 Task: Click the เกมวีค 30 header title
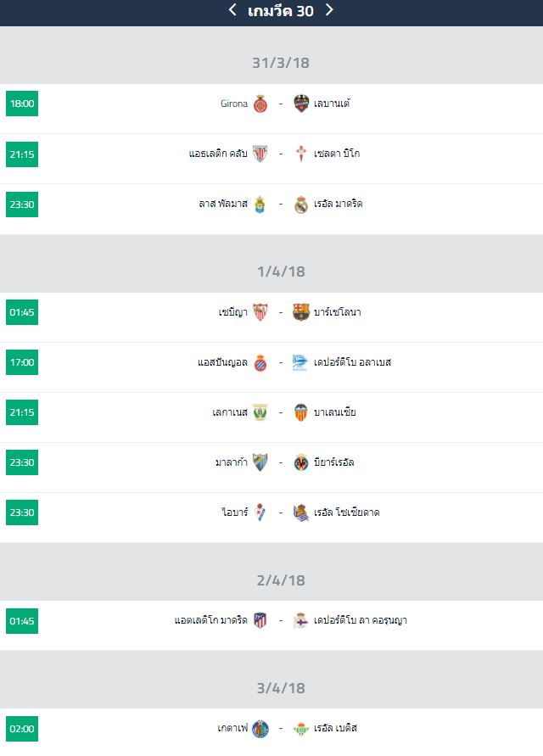281,11
